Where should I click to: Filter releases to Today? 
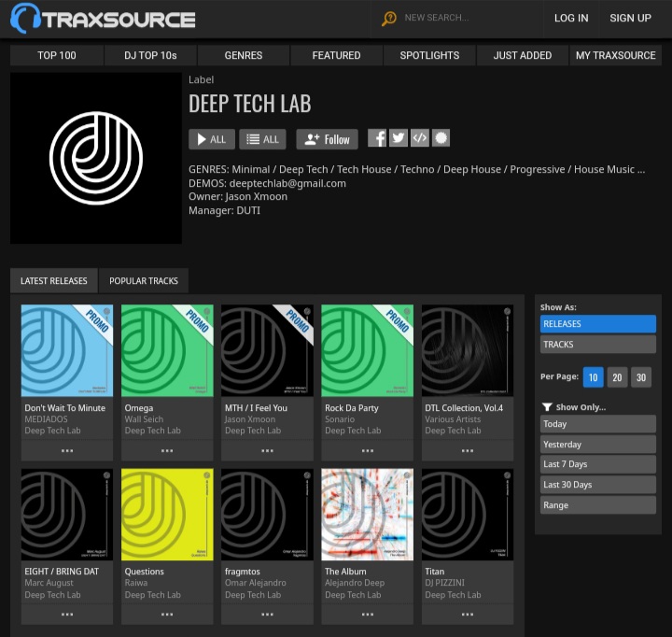point(598,424)
